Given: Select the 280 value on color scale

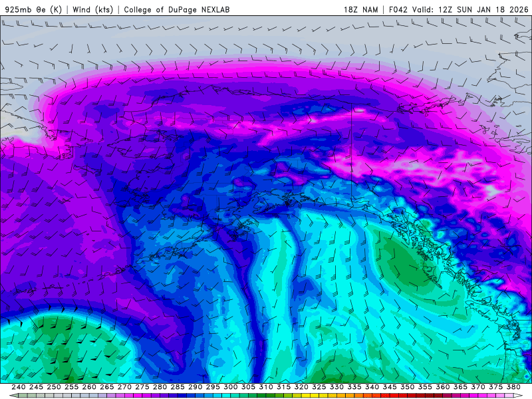Looking at the screenshot, I should point(160,387).
